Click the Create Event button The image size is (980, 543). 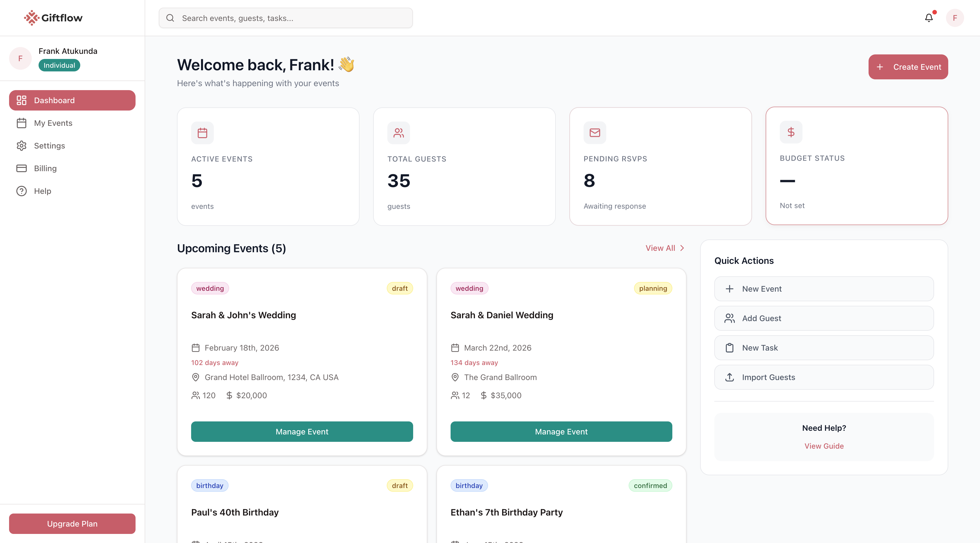908,67
